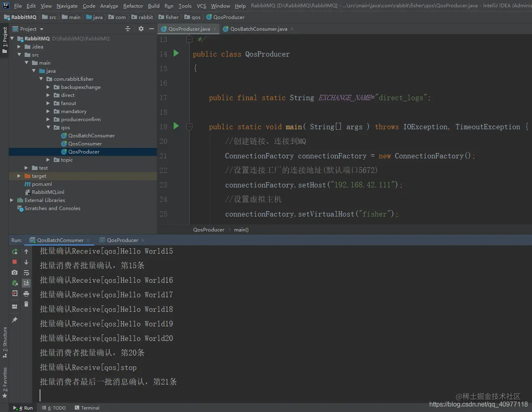The height and width of the screenshot is (412, 532).
Task: Select Scratches and Consoles node
Action: (52, 208)
